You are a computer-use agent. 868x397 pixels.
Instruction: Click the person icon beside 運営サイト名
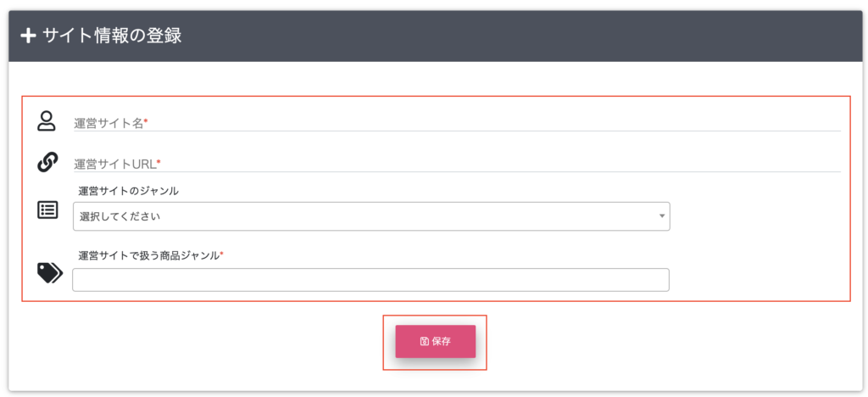[x=47, y=120]
